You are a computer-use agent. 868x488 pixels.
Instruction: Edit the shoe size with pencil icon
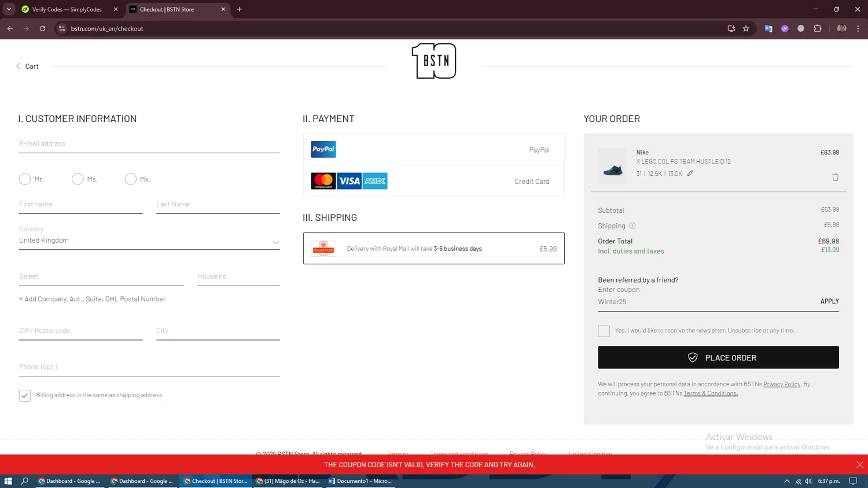[690, 173]
